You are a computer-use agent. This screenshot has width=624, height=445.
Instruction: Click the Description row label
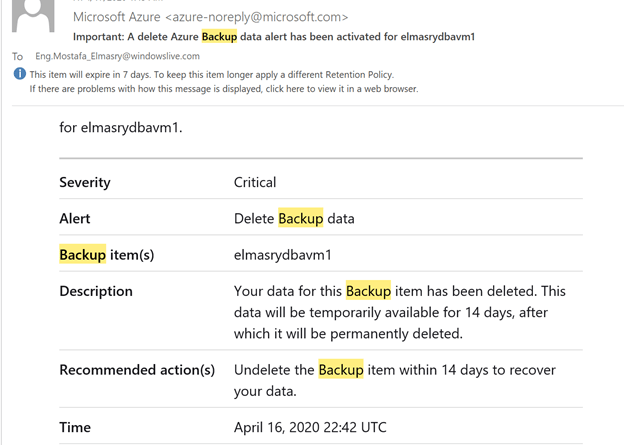coord(96,291)
